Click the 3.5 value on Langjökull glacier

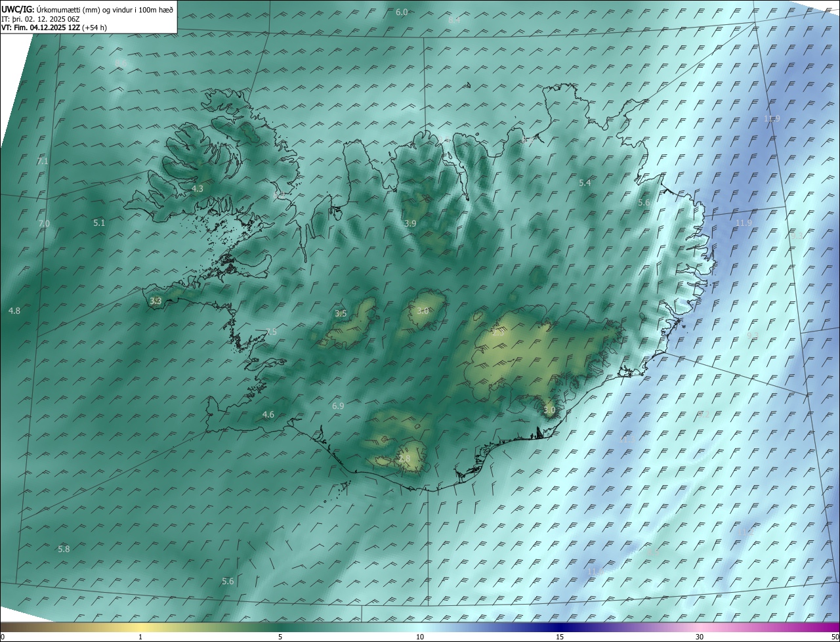click(341, 314)
